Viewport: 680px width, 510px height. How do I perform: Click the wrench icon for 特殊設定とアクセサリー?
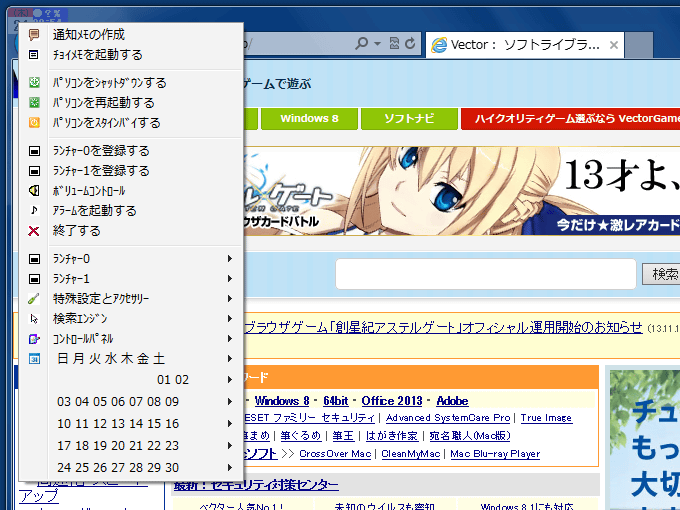[x=34, y=298]
